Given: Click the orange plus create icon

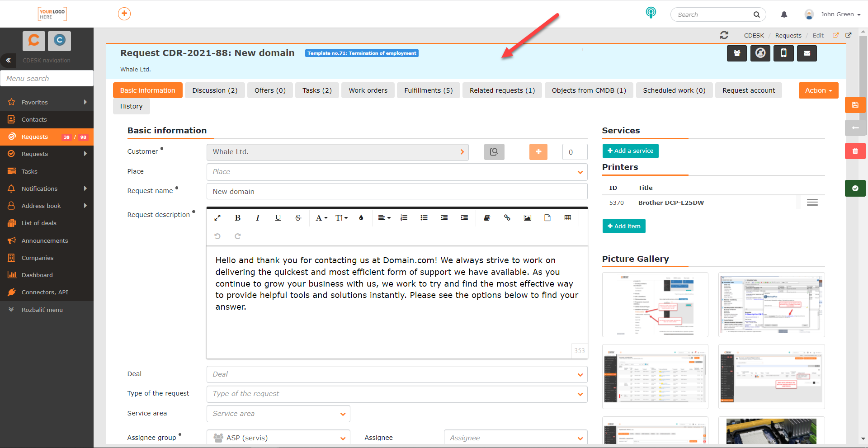Looking at the screenshot, I should pyautogui.click(x=124, y=14).
